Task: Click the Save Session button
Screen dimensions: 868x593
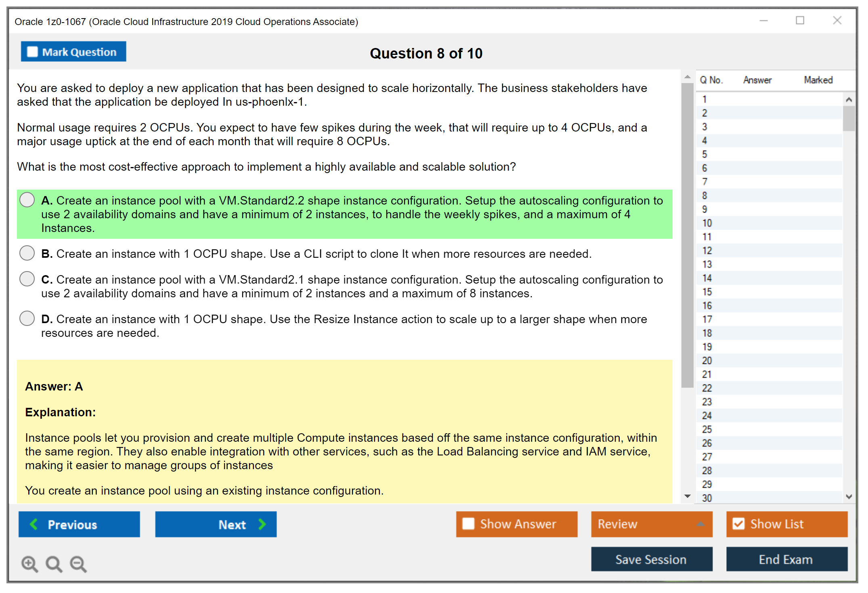Action: 651,559
